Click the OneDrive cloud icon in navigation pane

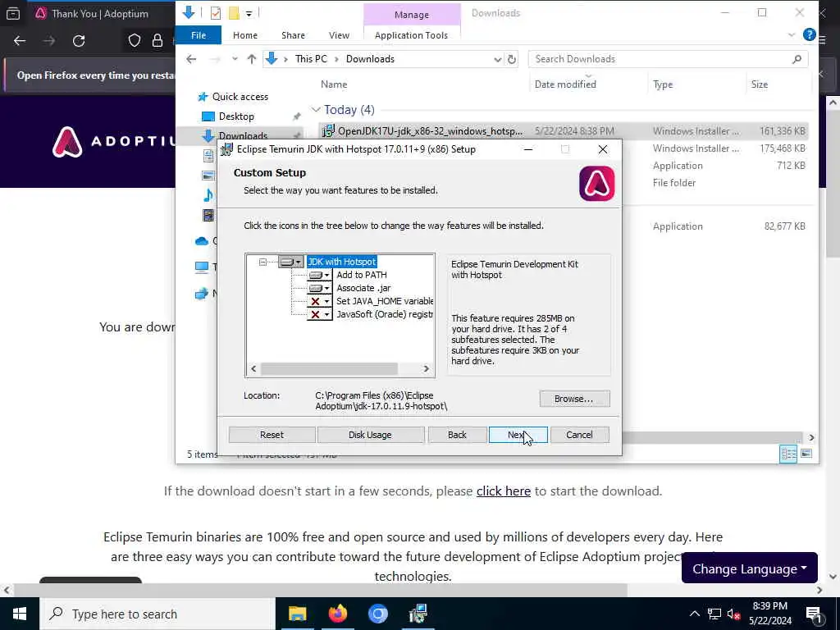pyautogui.click(x=202, y=241)
